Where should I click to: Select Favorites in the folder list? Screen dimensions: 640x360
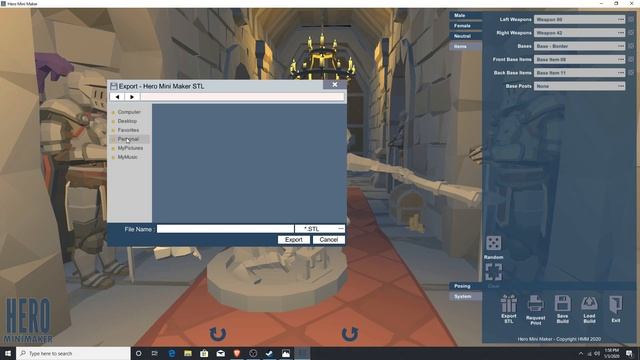point(129,130)
